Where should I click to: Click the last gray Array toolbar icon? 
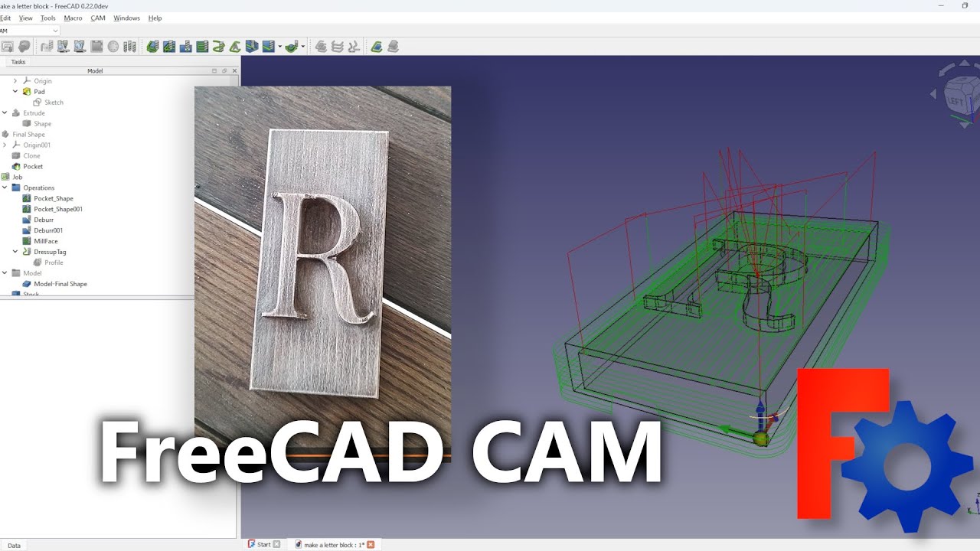(393, 47)
